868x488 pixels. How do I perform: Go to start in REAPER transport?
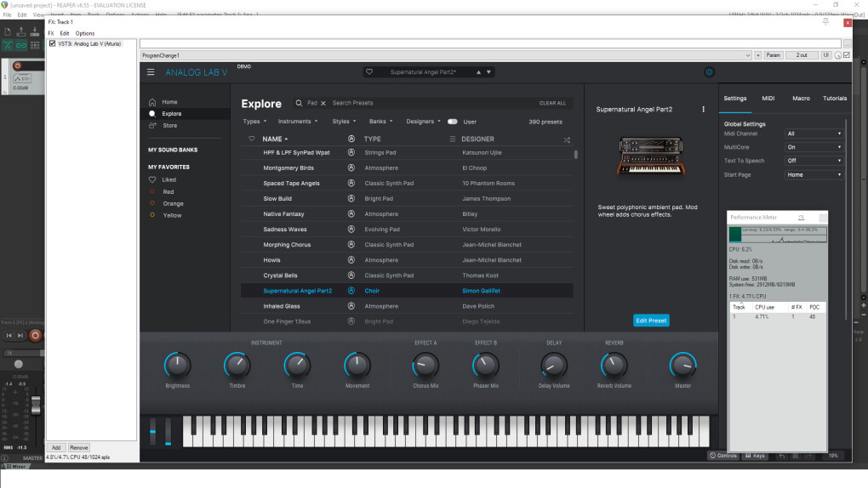click(x=9, y=335)
